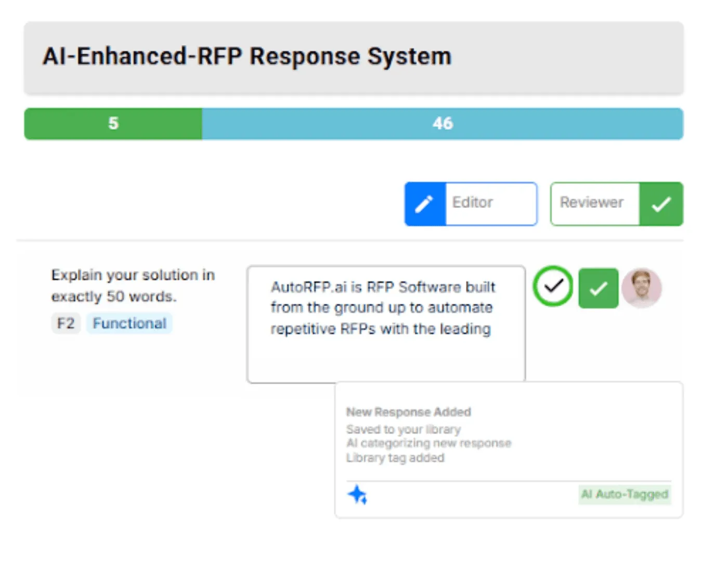The height and width of the screenshot is (561, 728).
Task: Click the blue progress segment showing 46
Action: 443,124
